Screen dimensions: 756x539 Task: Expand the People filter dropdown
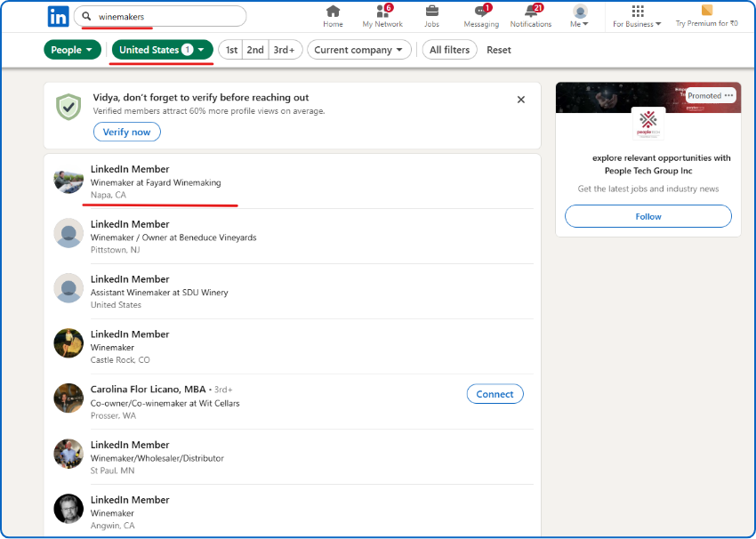pyautogui.click(x=72, y=50)
